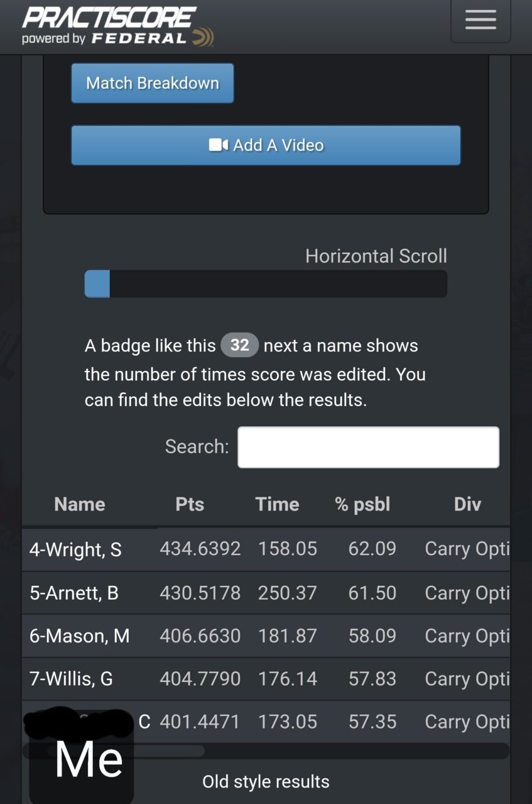Click the Horizontal Scroll slider handle
The height and width of the screenshot is (804, 532).
97,284
